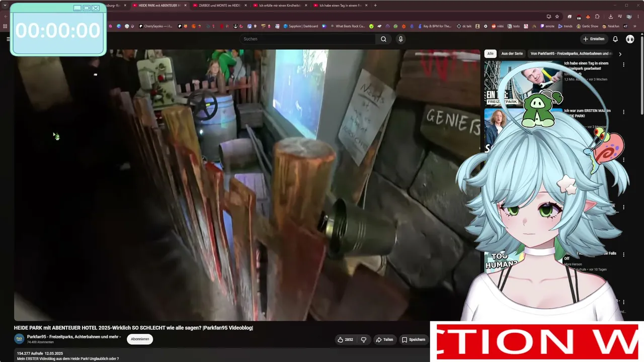Open 'Ich habe einen Tag in einem Freizeitpark gearbeitet' thumbnail
This screenshot has width=644, height=362.
coord(523,83)
